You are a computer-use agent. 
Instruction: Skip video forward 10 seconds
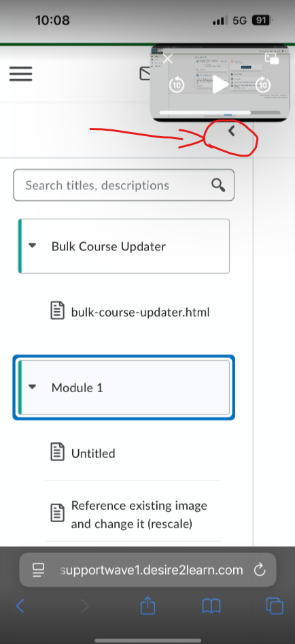tap(263, 85)
